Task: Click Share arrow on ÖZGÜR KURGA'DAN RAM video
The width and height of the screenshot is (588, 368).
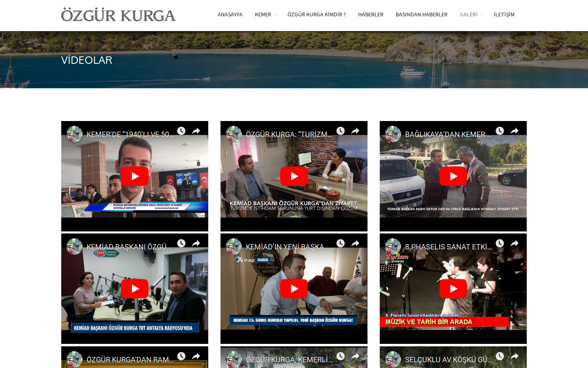Action: [196, 356]
